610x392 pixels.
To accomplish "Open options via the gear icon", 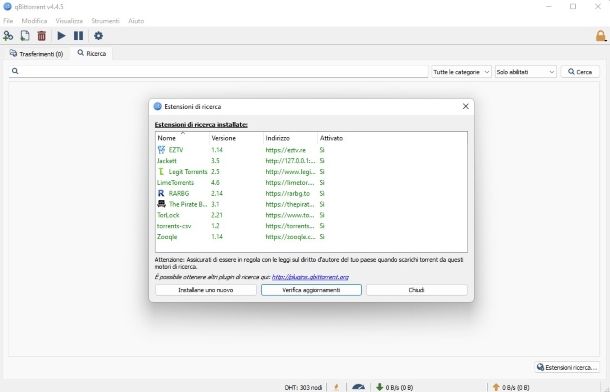I will pos(98,36).
